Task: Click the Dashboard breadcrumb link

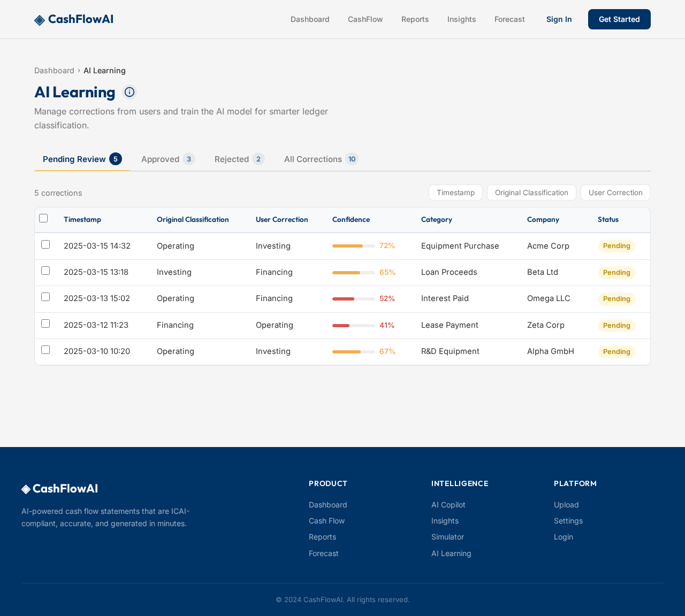Action: point(54,71)
